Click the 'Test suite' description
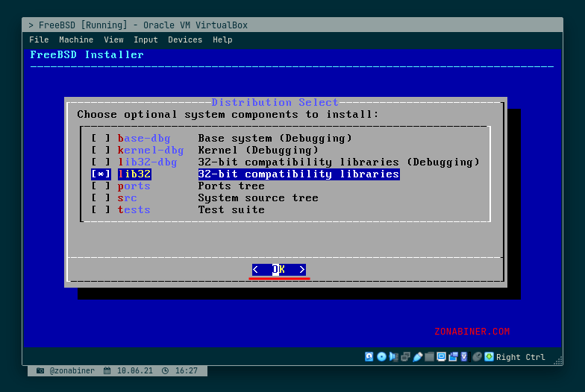585x392 pixels. point(231,210)
